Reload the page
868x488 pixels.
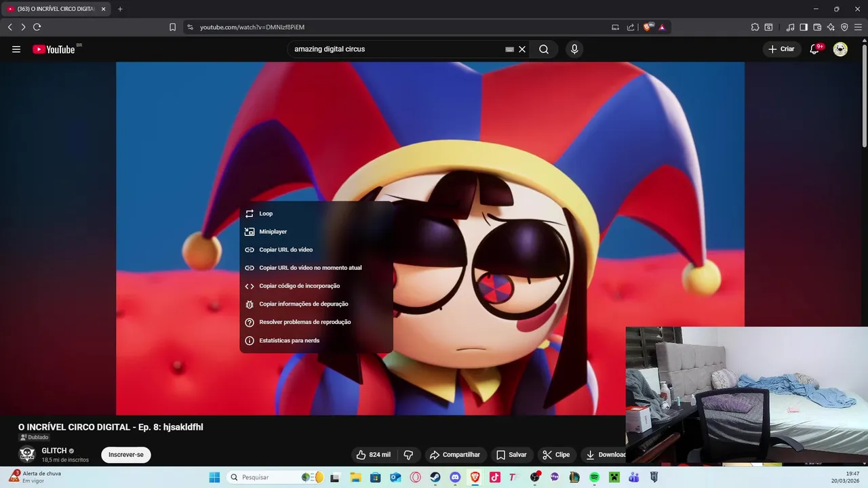click(37, 27)
